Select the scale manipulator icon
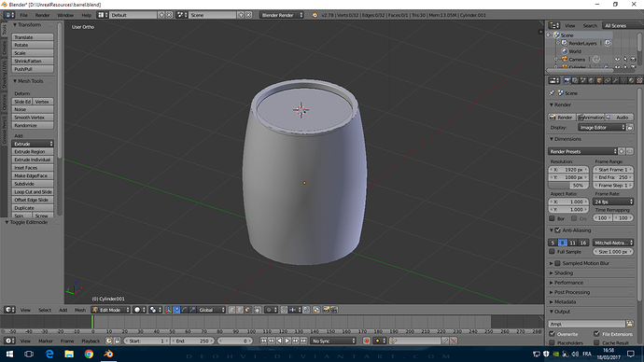The image size is (644, 362). 192,310
